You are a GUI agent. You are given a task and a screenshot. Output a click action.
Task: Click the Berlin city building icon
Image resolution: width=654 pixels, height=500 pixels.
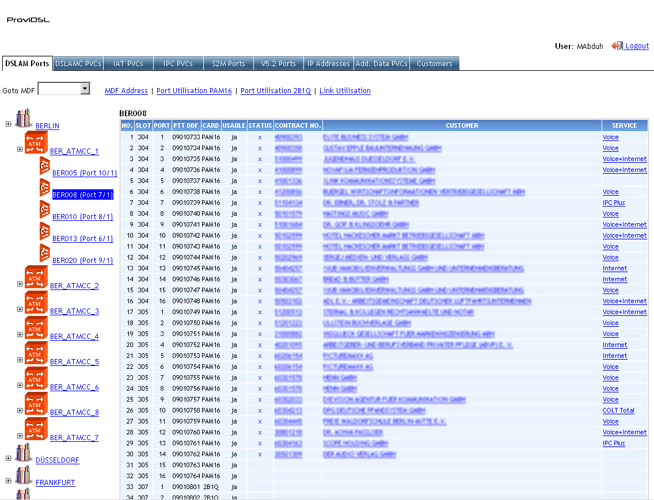pos(24,126)
